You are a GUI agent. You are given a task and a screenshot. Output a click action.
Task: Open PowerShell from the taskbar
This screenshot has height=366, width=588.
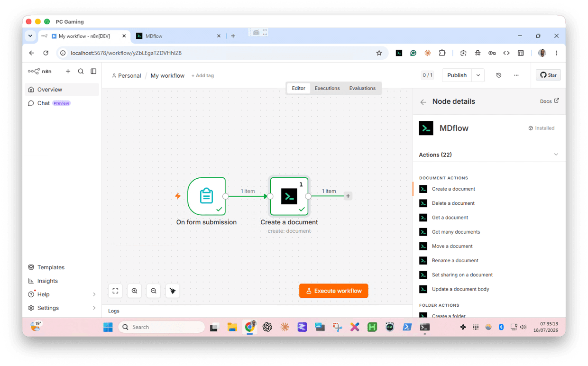click(407, 327)
